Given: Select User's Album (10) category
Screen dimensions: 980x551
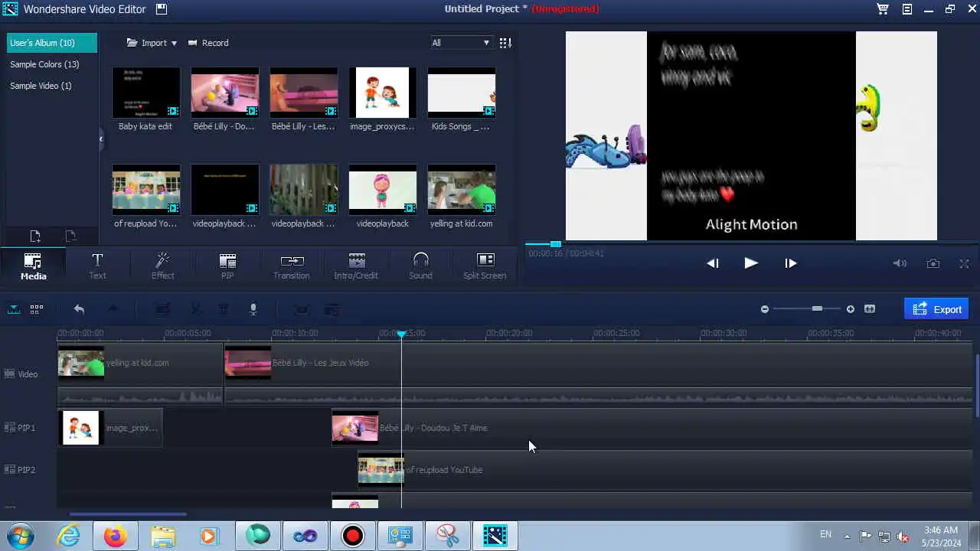Looking at the screenshot, I should click(x=52, y=43).
